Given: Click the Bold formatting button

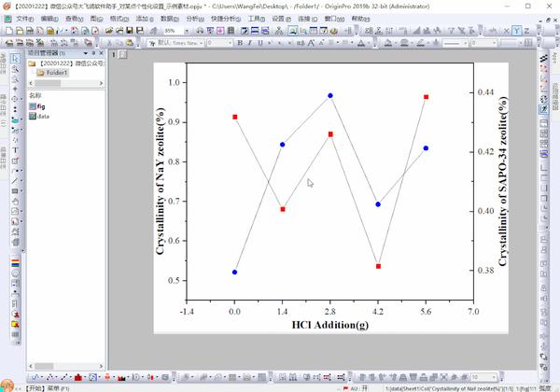Looking at the screenshot, I should [240, 43].
